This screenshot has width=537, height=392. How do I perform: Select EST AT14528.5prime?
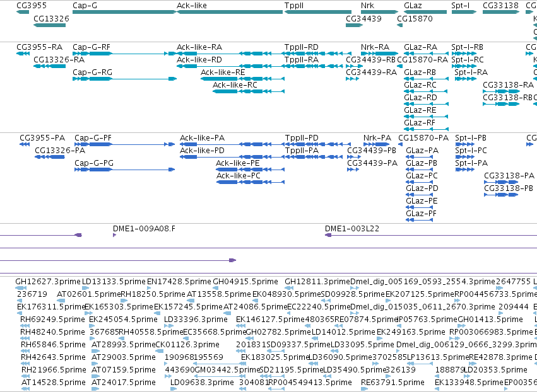coord(54,382)
